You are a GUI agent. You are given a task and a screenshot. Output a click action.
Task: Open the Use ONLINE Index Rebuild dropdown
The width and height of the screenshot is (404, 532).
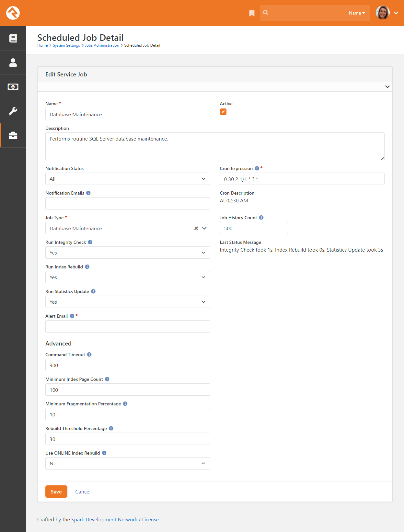tap(128, 463)
